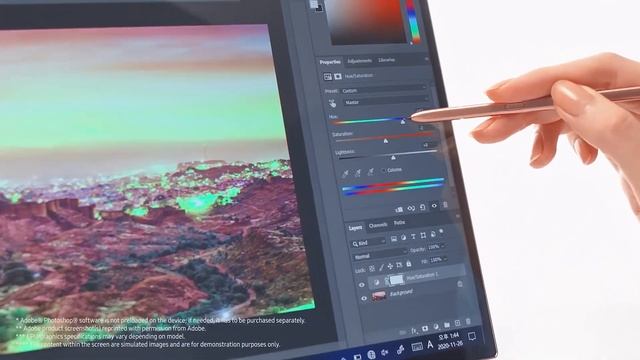Toggle adjustment layer visibility in Properties
The image size is (640, 360).
coord(434,206)
